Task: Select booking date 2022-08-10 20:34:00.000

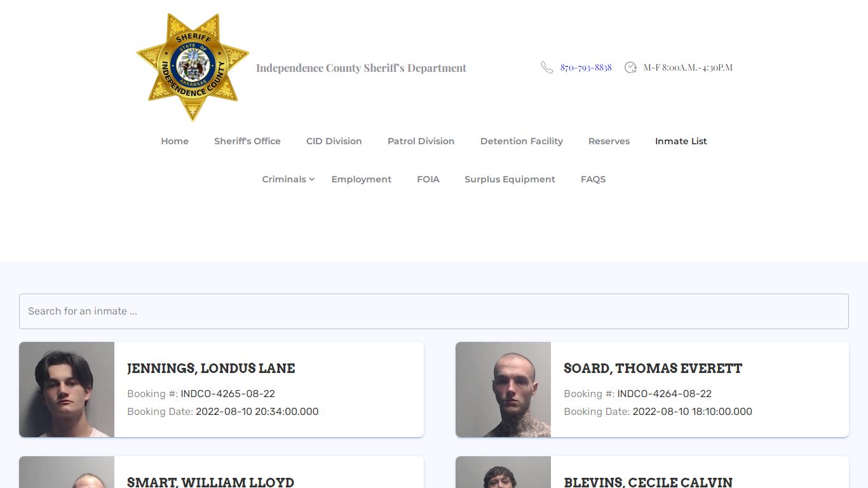Action: [257, 412]
